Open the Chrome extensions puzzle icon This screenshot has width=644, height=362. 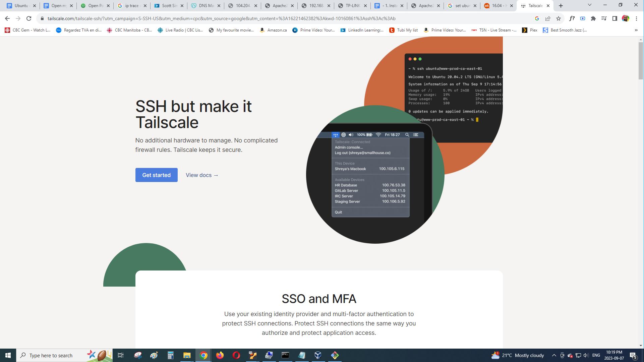[x=593, y=18]
